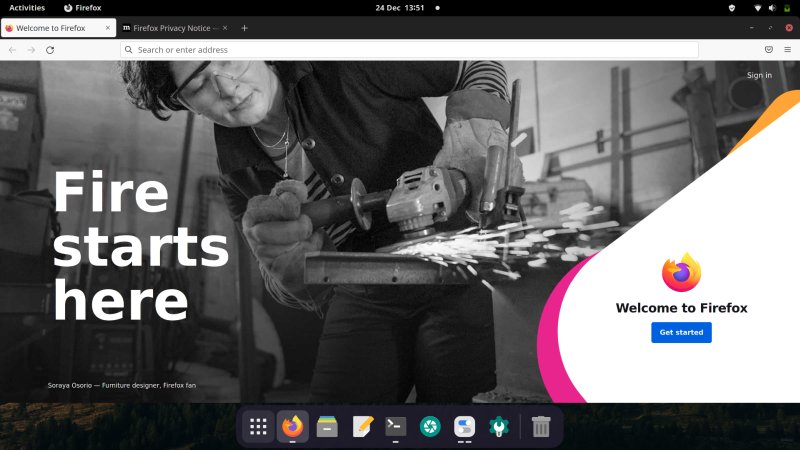
Task: Open a new tab with the plus button
Action: click(x=244, y=28)
